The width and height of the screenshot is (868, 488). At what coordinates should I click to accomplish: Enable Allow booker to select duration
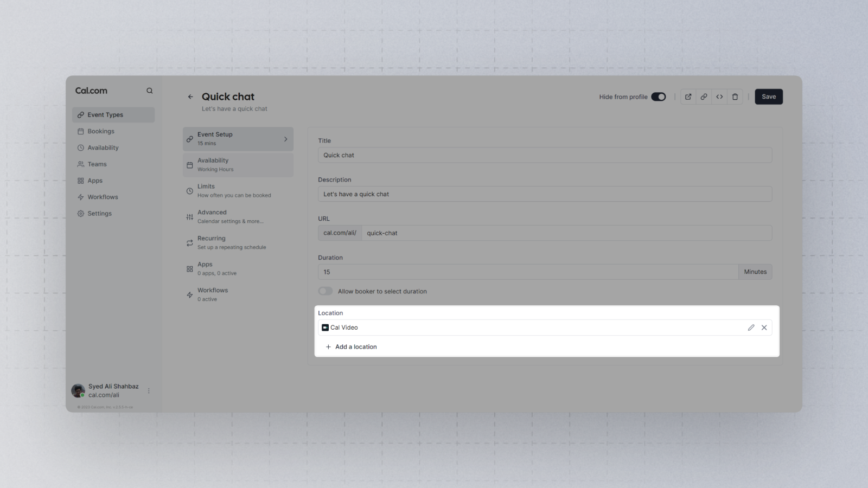325,291
